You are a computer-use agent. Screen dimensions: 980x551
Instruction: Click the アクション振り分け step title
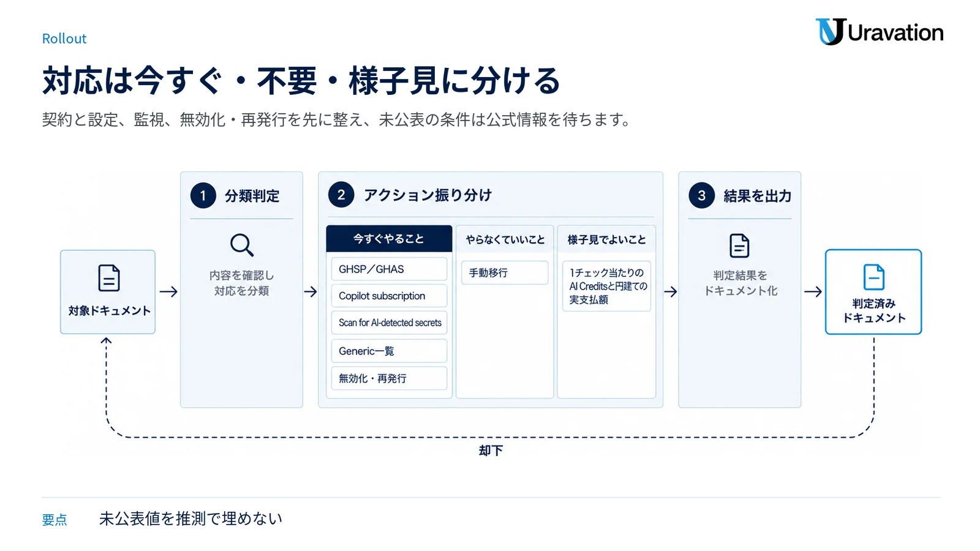(x=428, y=195)
